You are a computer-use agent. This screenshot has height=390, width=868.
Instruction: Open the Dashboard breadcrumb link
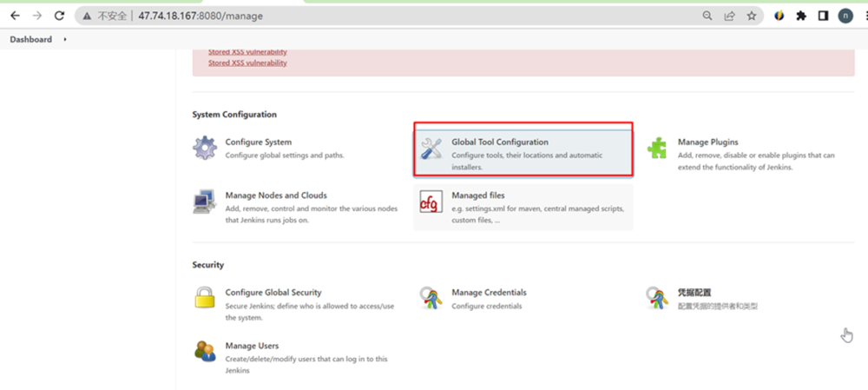coord(30,39)
